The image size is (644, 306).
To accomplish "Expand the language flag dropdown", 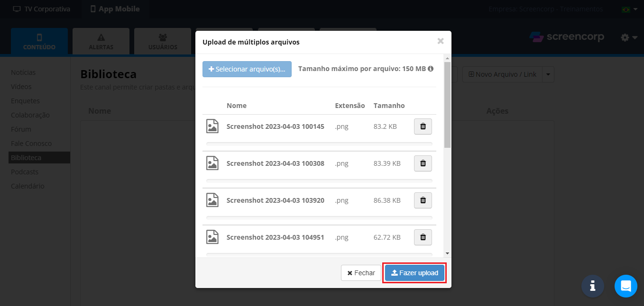I will tap(629, 9).
